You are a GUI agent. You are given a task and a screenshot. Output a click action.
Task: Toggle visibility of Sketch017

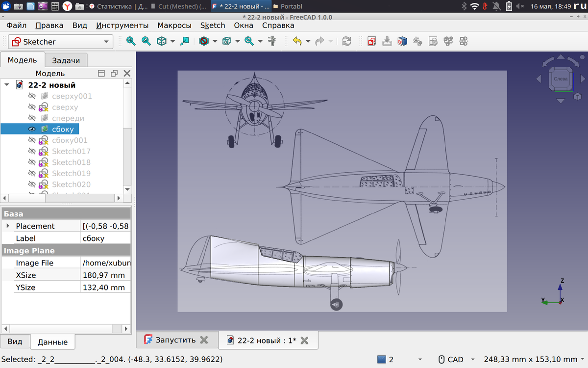click(x=32, y=151)
